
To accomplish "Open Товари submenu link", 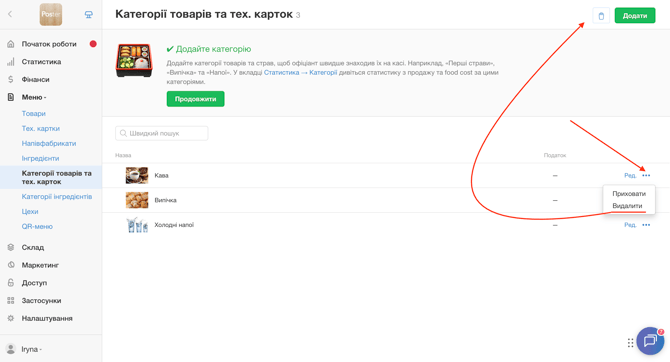I will [x=34, y=113].
